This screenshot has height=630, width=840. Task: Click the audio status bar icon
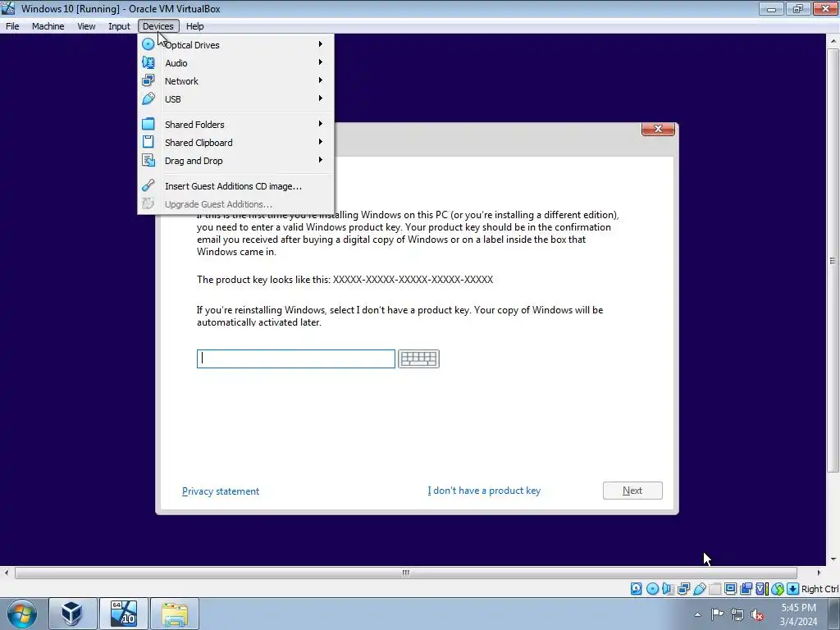668,589
